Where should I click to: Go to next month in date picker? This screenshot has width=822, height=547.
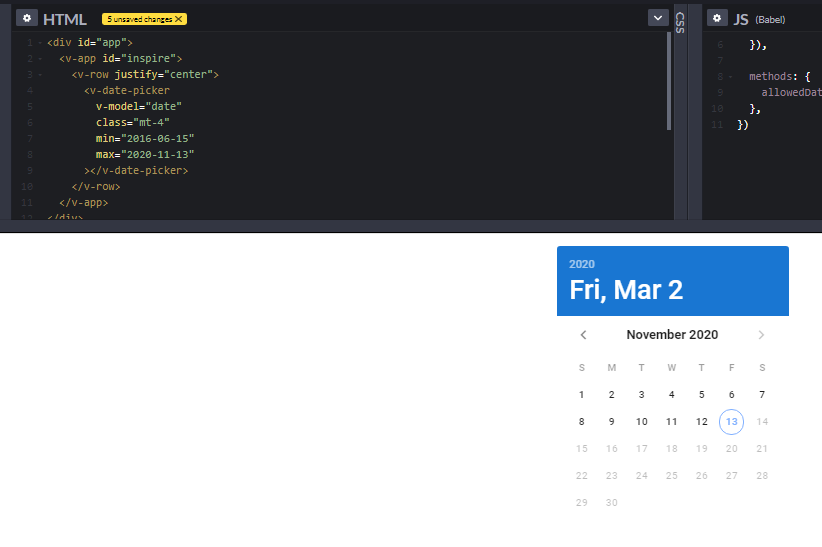tap(761, 335)
